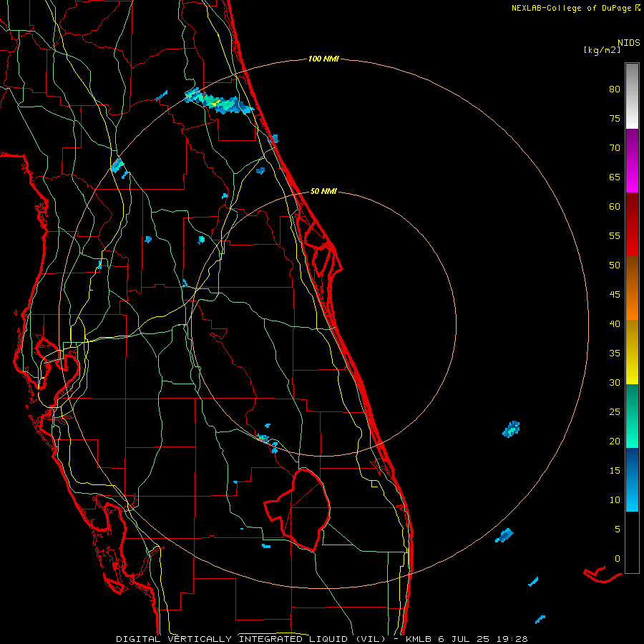Screen dimensions: 644x644
Task: Click the blue segment of the color bar
Action: pos(632,479)
